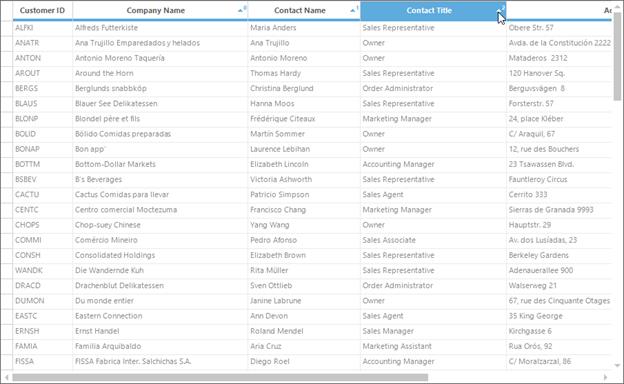Select the Janine Labrune cell
The width and height of the screenshot is (624, 384).
[x=304, y=301]
